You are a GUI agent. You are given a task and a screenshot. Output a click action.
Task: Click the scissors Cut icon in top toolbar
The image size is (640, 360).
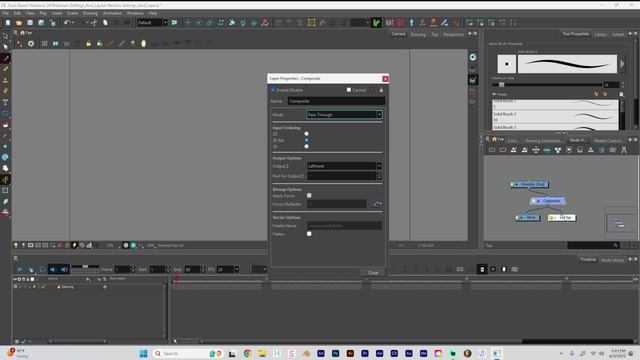[94, 23]
